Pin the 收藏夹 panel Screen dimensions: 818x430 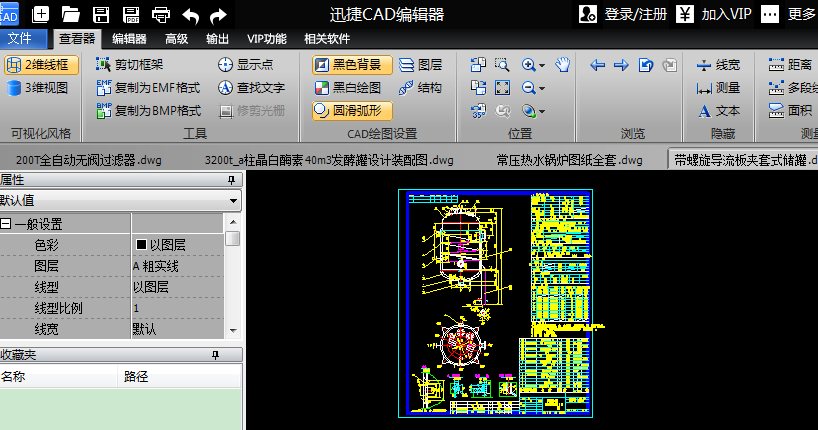point(215,355)
